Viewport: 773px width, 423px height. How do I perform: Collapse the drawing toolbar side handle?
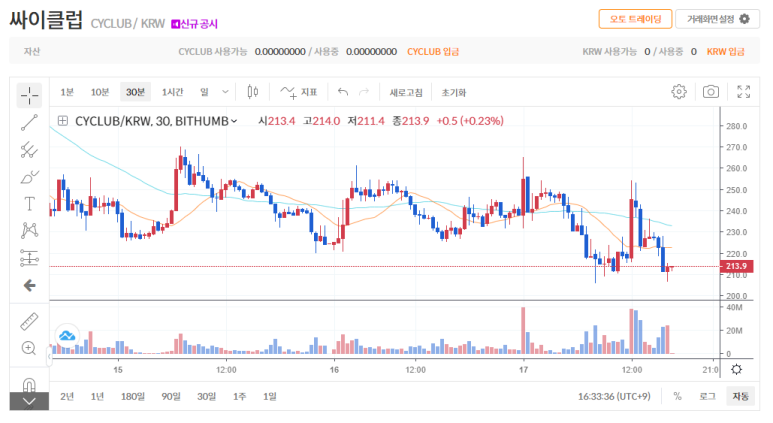[49, 356]
